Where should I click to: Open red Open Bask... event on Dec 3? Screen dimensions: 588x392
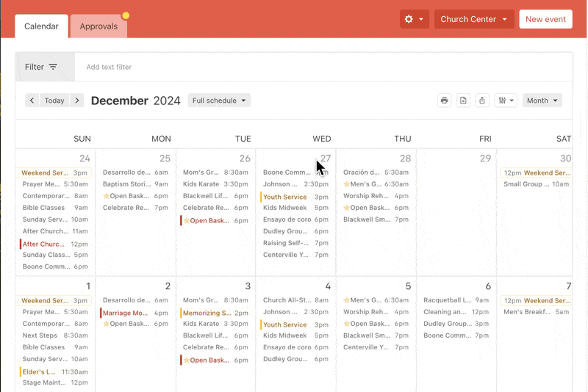pos(215,360)
